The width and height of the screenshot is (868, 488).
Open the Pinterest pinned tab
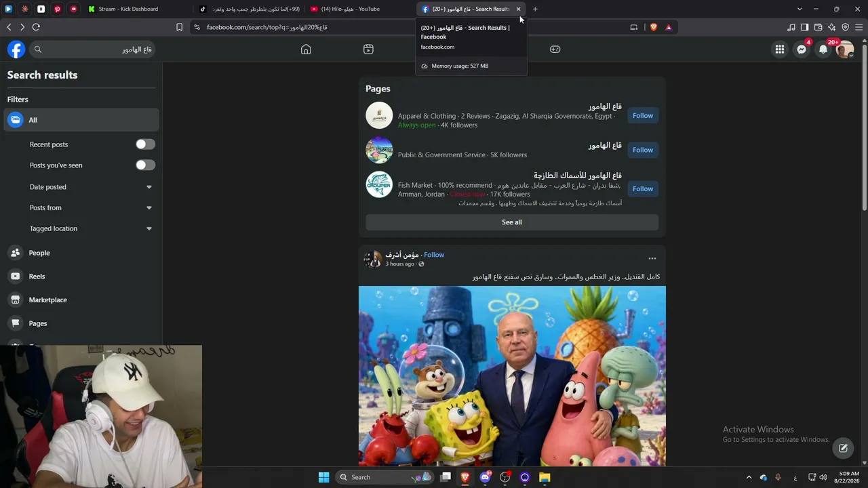(57, 9)
